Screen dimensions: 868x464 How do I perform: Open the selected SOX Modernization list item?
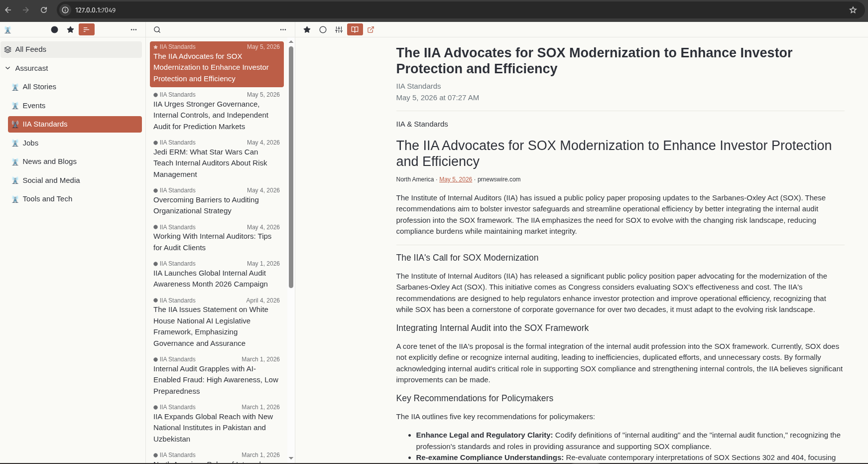217,64
